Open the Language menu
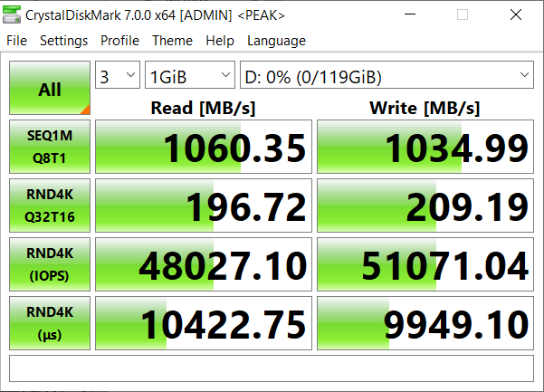The image size is (544, 392). [276, 41]
